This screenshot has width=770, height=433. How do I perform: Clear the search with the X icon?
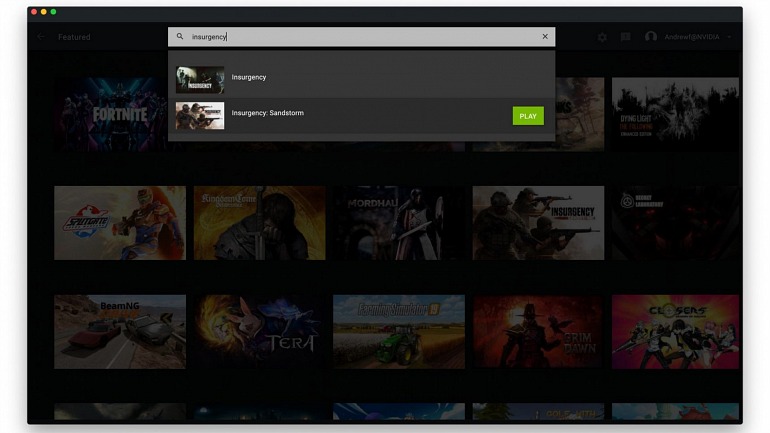(545, 36)
